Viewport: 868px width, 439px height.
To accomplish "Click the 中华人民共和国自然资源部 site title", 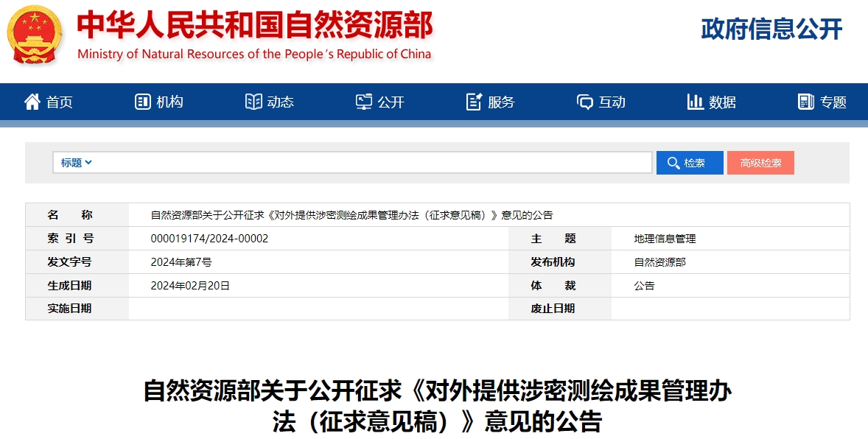I will pos(255,25).
